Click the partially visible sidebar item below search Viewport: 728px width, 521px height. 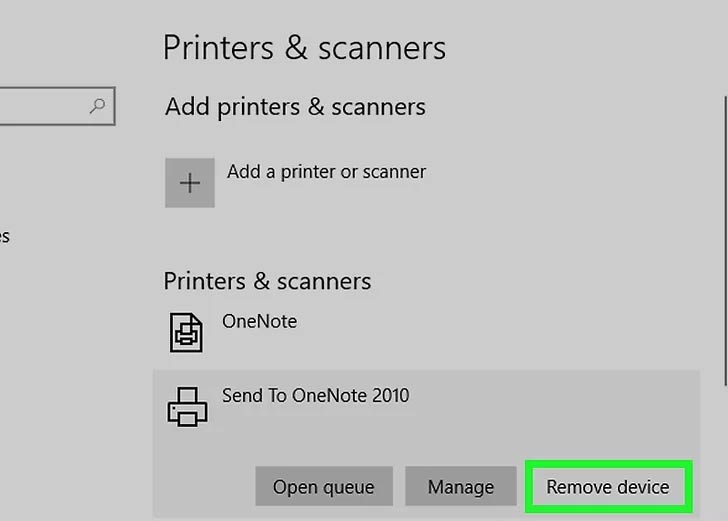[x=5, y=237]
